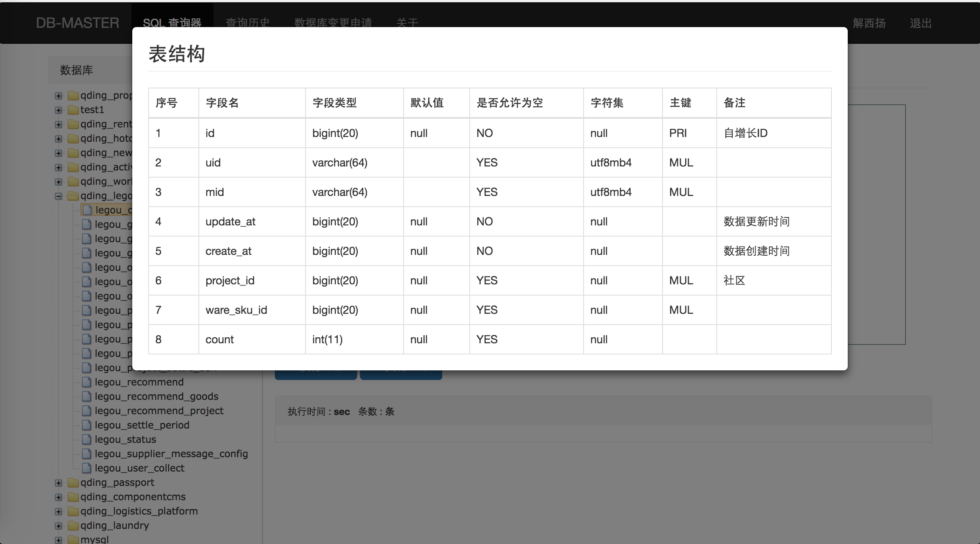The width and height of the screenshot is (980, 544).
Task: Click file icon beside legou_settle_period table
Action: [x=86, y=425]
